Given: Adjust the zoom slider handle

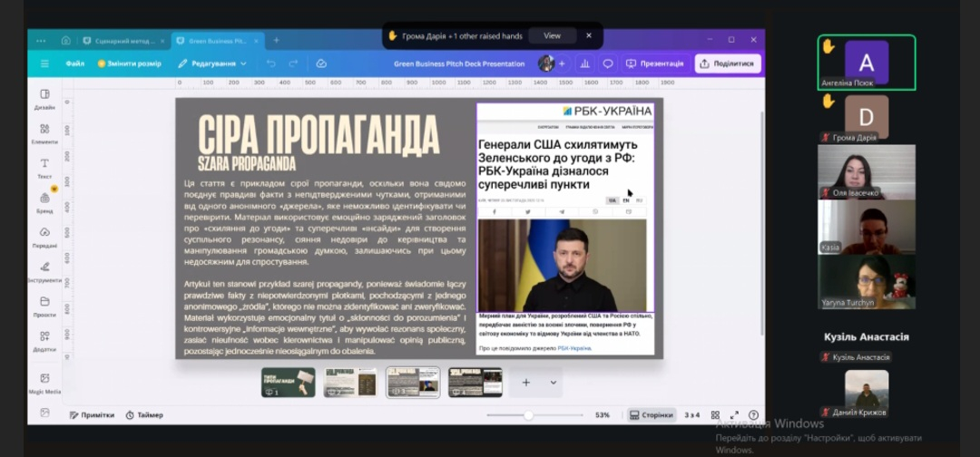Looking at the screenshot, I should pyautogui.click(x=529, y=415).
